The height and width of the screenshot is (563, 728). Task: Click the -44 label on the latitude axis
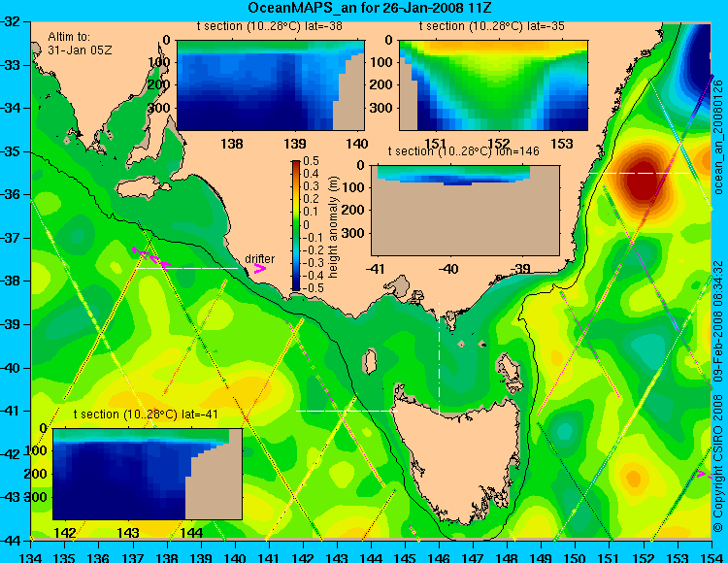click(11, 541)
